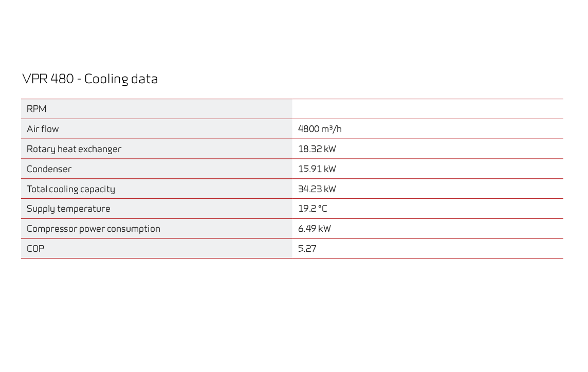Click the 4800 air flow number

pyautogui.click(x=309, y=129)
